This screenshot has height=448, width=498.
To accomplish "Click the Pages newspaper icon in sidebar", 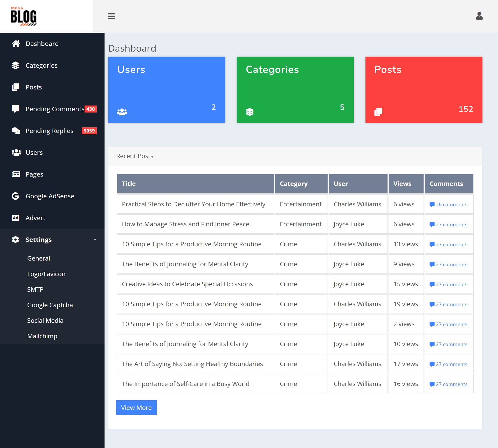I will point(16,174).
